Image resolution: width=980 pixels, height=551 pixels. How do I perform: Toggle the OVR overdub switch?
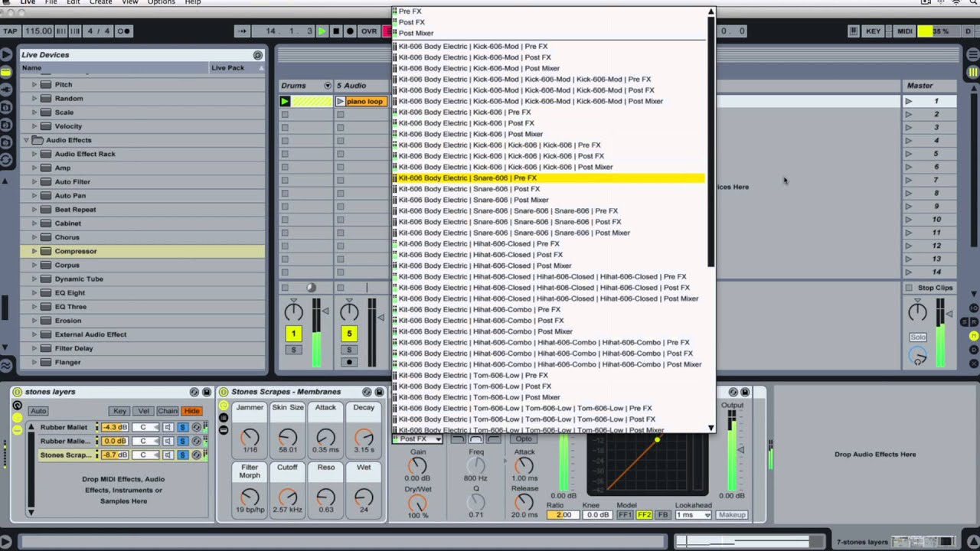click(369, 31)
